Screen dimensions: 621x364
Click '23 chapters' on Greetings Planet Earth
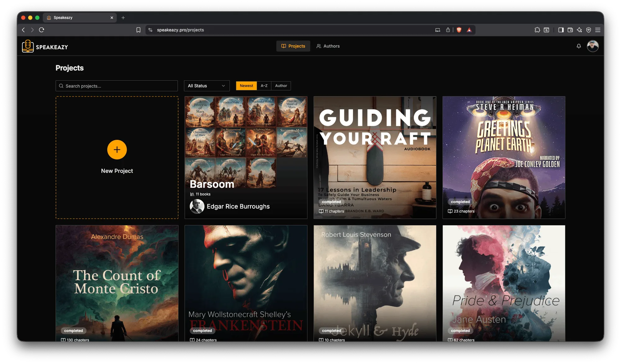pyautogui.click(x=464, y=211)
